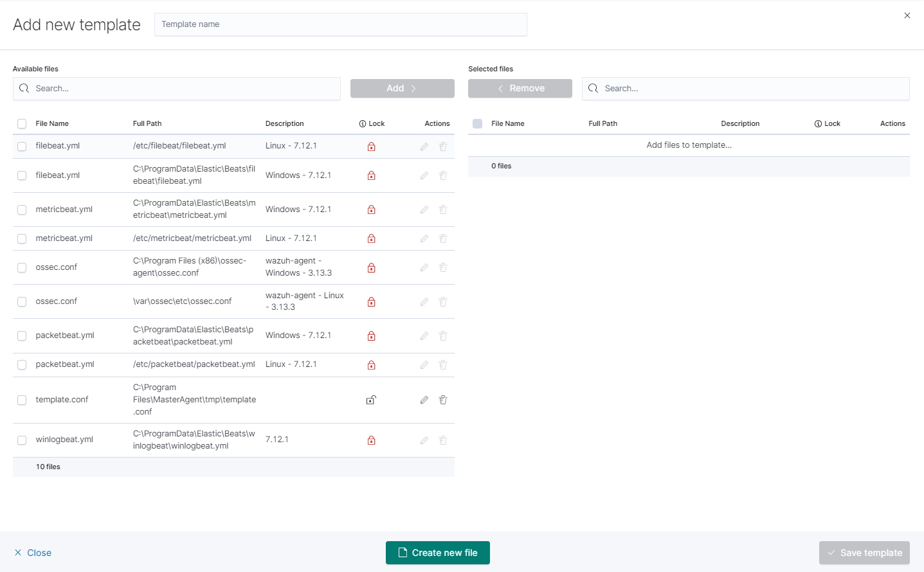Click the red lock icon for winlogbeat.yml
924x572 pixels.
pos(371,440)
